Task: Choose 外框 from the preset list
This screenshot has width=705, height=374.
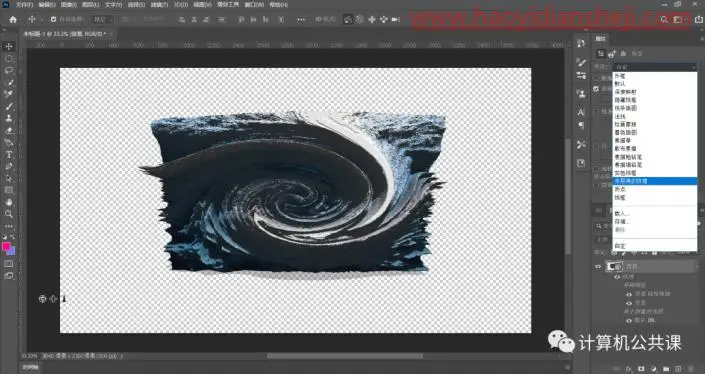Action: coord(655,76)
